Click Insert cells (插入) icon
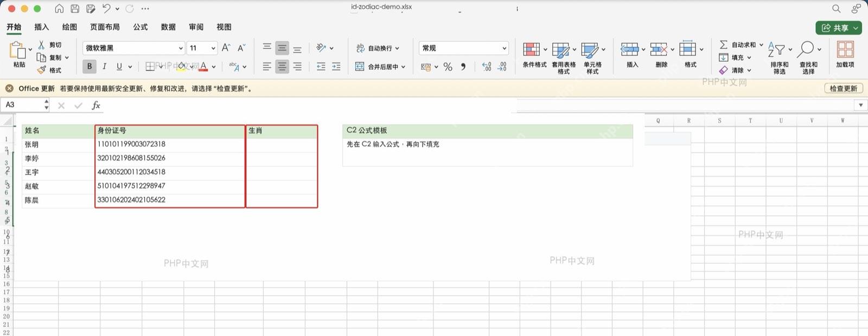The height and width of the screenshot is (336, 868). pos(629,49)
